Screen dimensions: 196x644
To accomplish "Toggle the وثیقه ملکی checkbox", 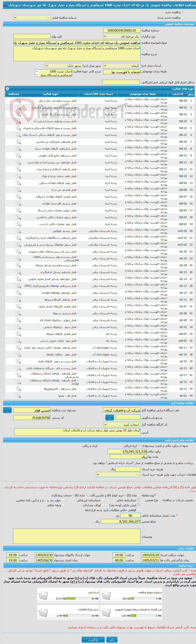I will point(63,504).
